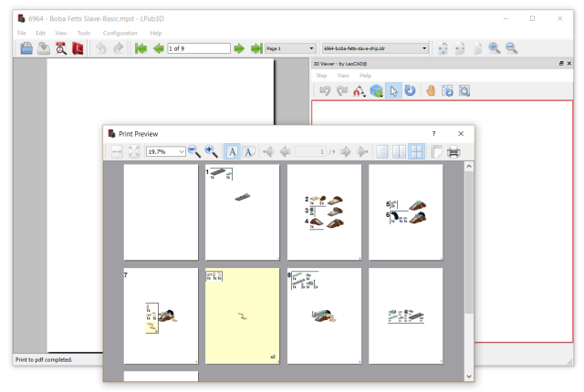
Task: Click preview previous page arrow
Action: [x=286, y=151]
